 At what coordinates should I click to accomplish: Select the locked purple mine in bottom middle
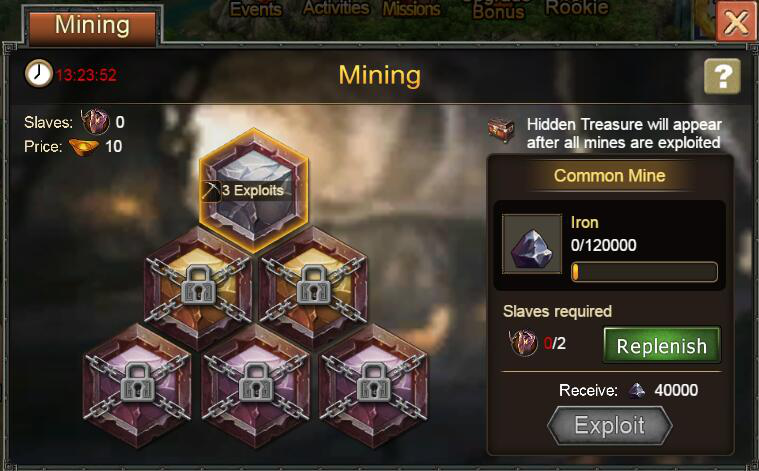(256, 385)
